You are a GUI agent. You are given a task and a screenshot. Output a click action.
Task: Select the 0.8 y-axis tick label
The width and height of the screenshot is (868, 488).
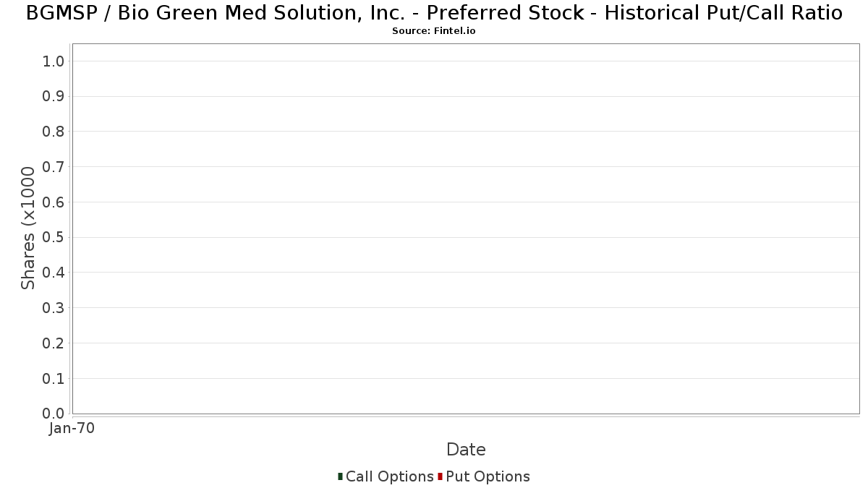click(54, 132)
